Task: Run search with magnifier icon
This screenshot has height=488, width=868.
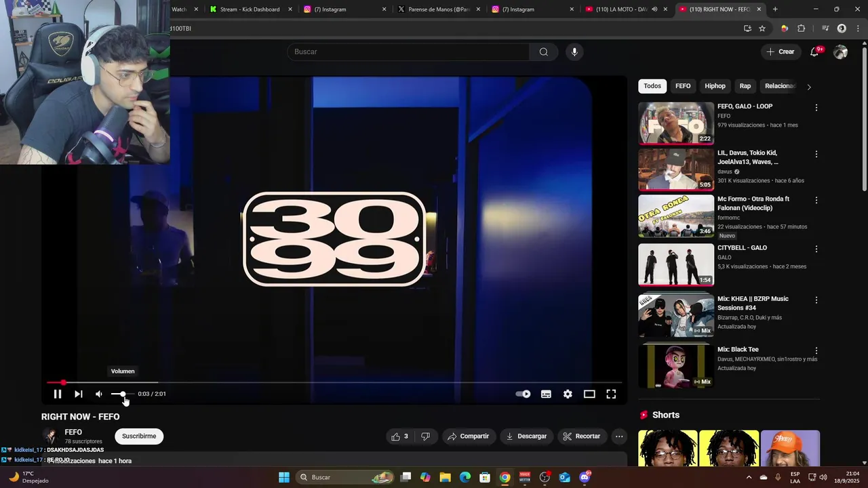Action: point(544,52)
